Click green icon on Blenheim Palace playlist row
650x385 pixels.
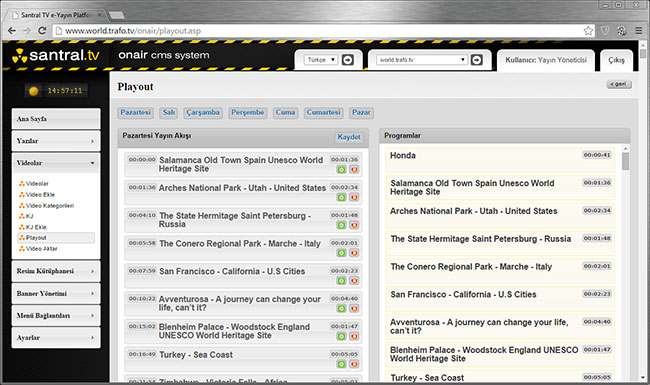(341, 336)
